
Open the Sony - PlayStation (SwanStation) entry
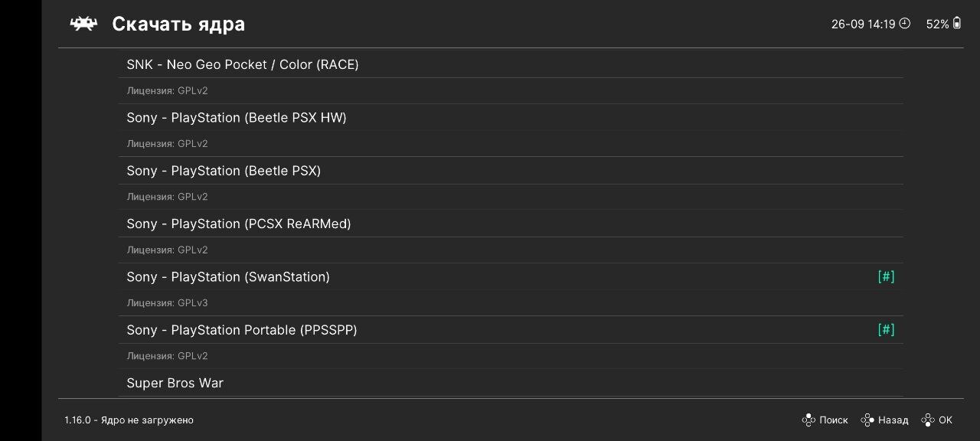(x=228, y=277)
